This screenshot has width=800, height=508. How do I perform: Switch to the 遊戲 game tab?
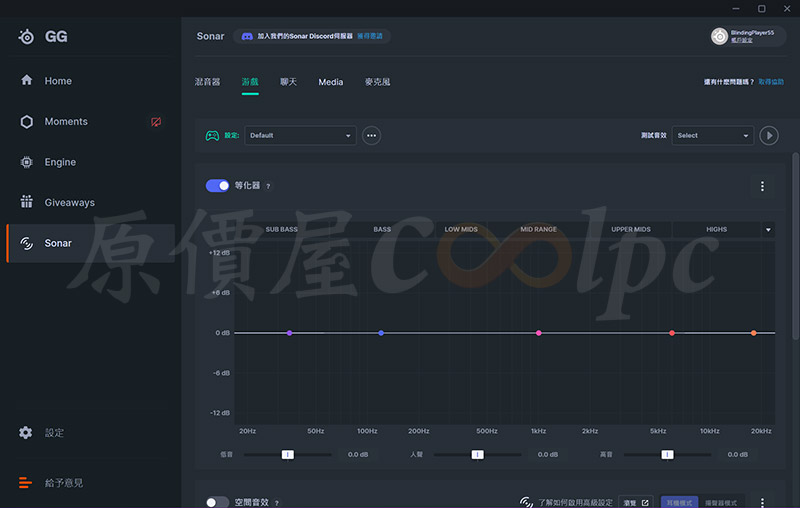[250, 82]
